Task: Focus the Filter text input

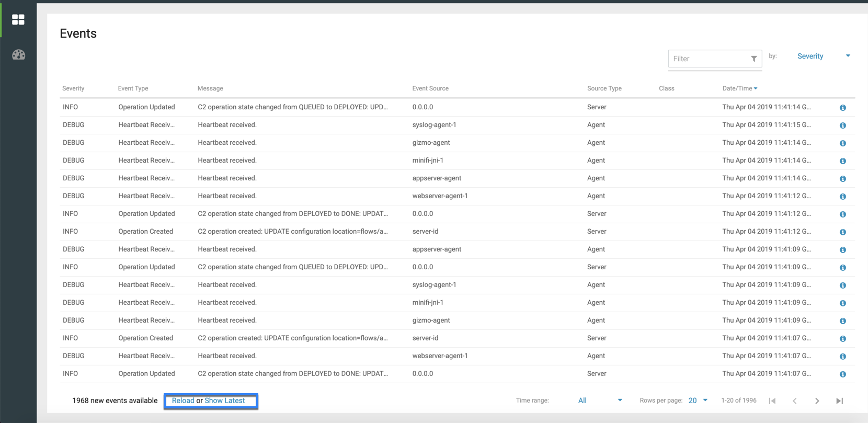Action: pyautogui.click(x=708, y=59)
